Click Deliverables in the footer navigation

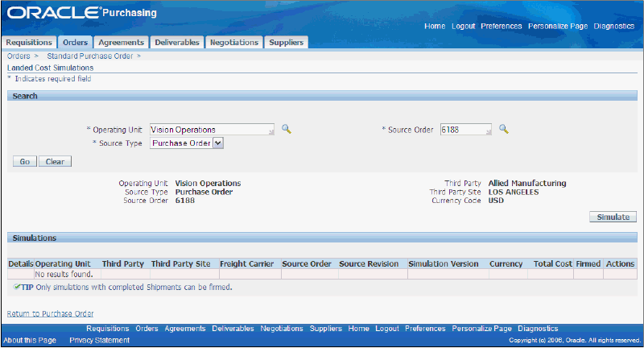click(233, 329)
